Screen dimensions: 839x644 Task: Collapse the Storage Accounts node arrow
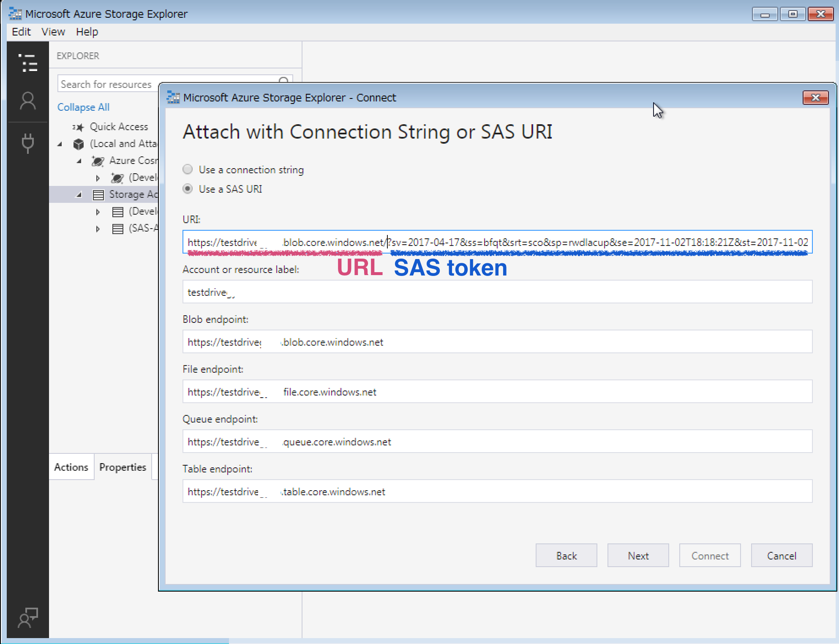coord(79,195)
